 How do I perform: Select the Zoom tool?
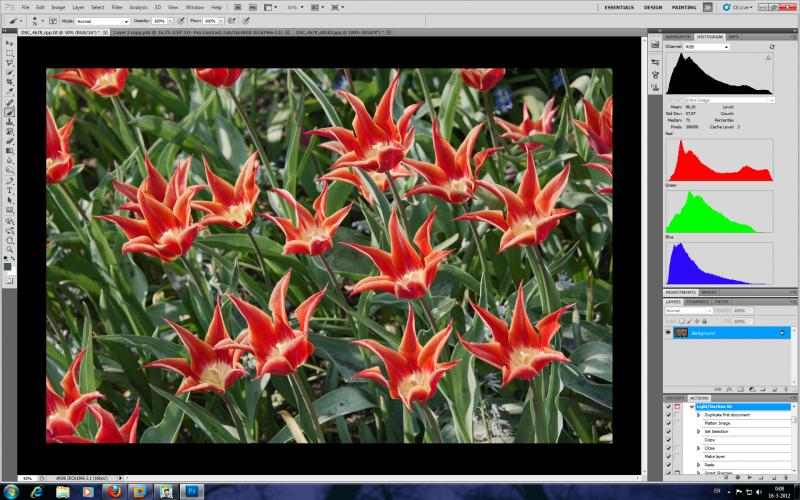click(x=9, y=249)
